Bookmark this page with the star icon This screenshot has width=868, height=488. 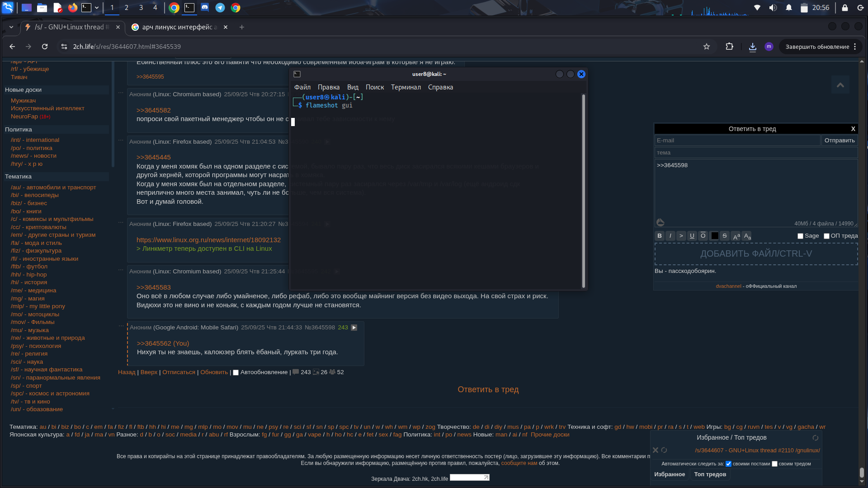(707, 47)
